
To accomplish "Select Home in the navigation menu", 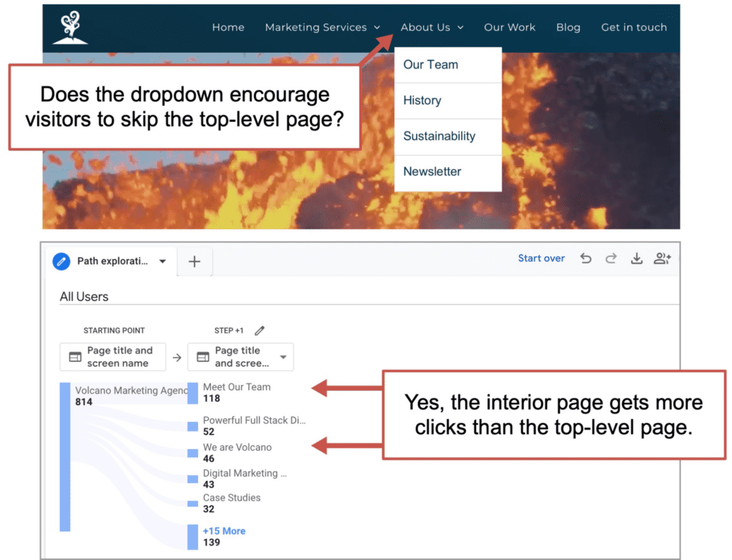I will 228,27.
